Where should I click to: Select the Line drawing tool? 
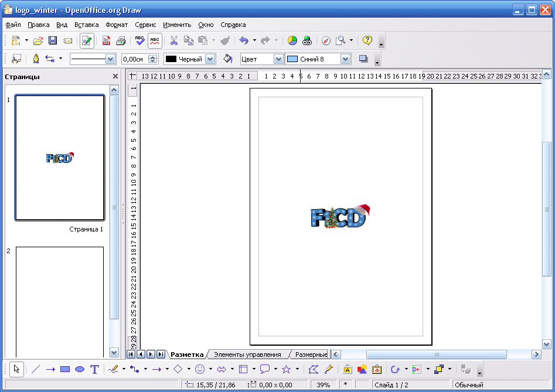pyautogui.click(x=35, y=369)
